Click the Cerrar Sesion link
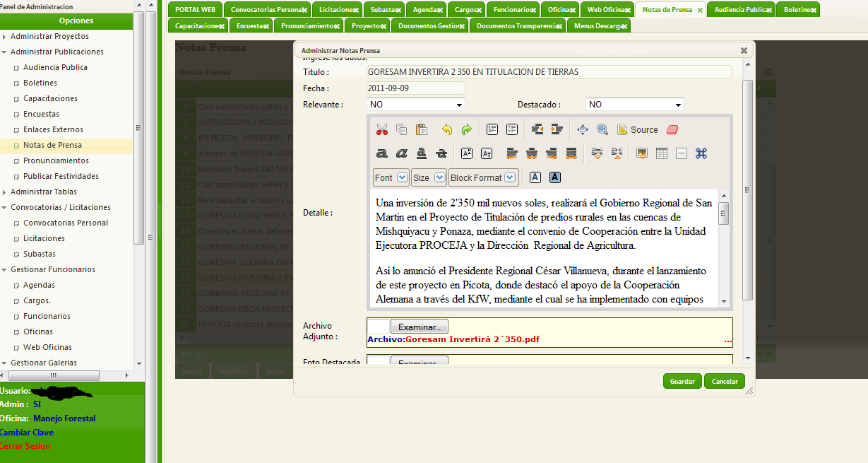This screenshot has width=868, height=463. pos(25,446)
